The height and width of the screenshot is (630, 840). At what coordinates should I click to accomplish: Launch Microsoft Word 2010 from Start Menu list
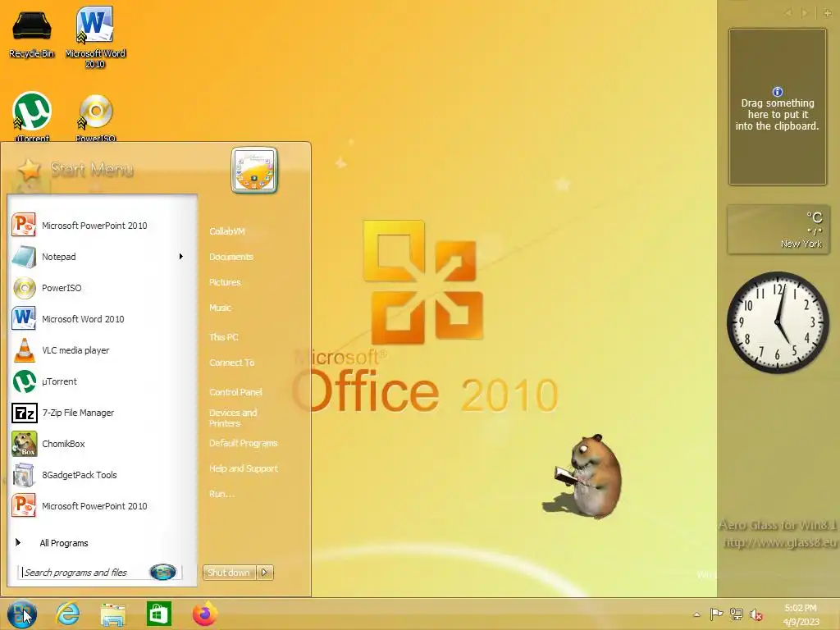[x=102, y=319]
